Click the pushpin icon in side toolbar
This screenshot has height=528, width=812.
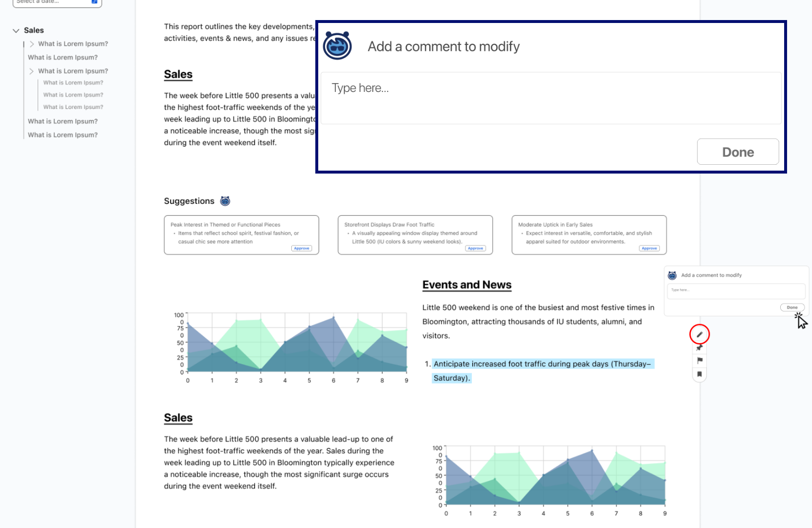pyautogui.click(x=700, y=348)
